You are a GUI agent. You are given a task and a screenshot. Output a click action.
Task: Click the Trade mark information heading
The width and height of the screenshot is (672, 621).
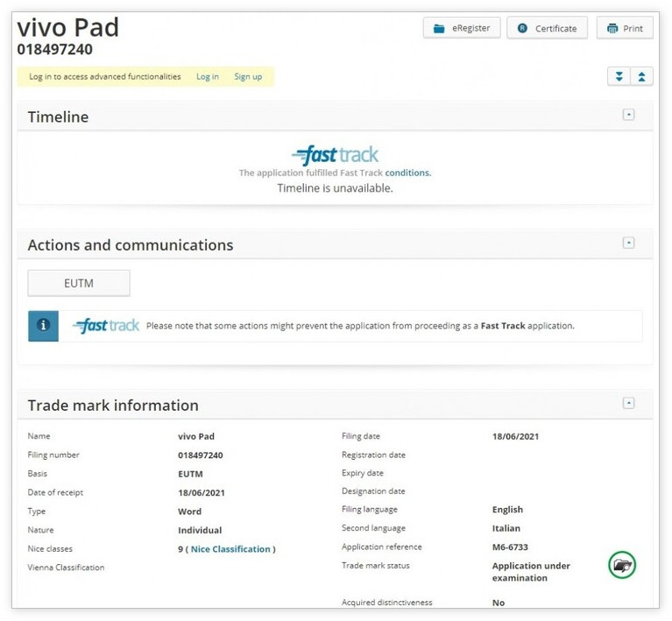pos(113,406)
